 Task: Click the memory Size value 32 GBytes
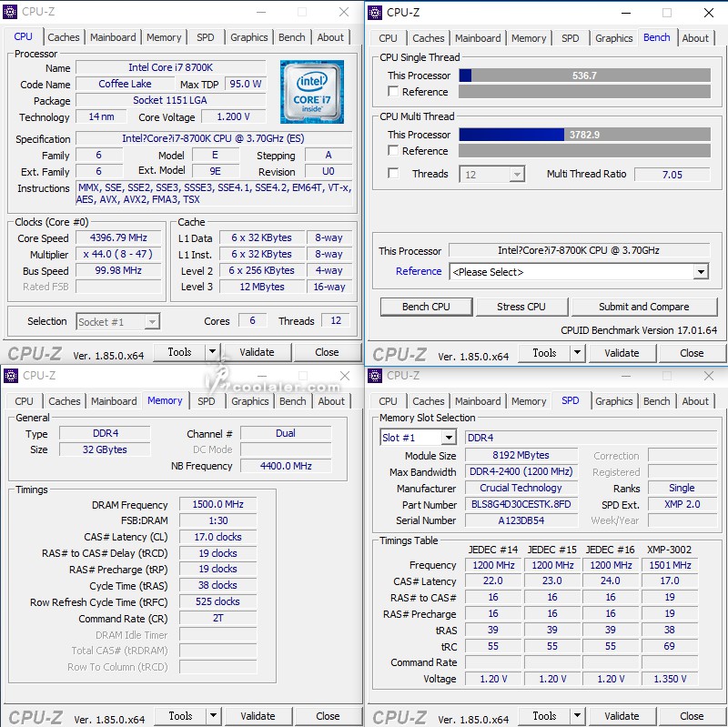pyautogui.click(x=105, y=449)
